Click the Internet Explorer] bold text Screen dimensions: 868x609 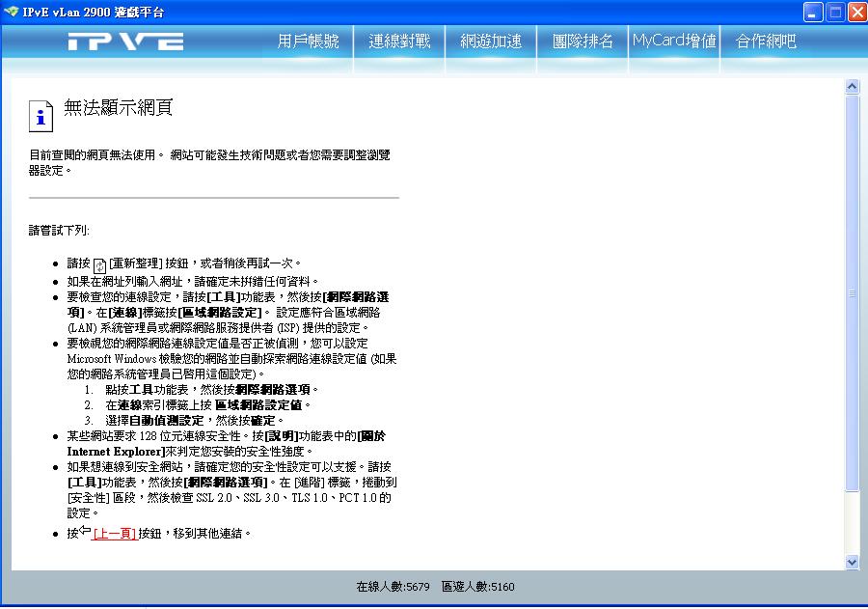(x=117, y=452)
